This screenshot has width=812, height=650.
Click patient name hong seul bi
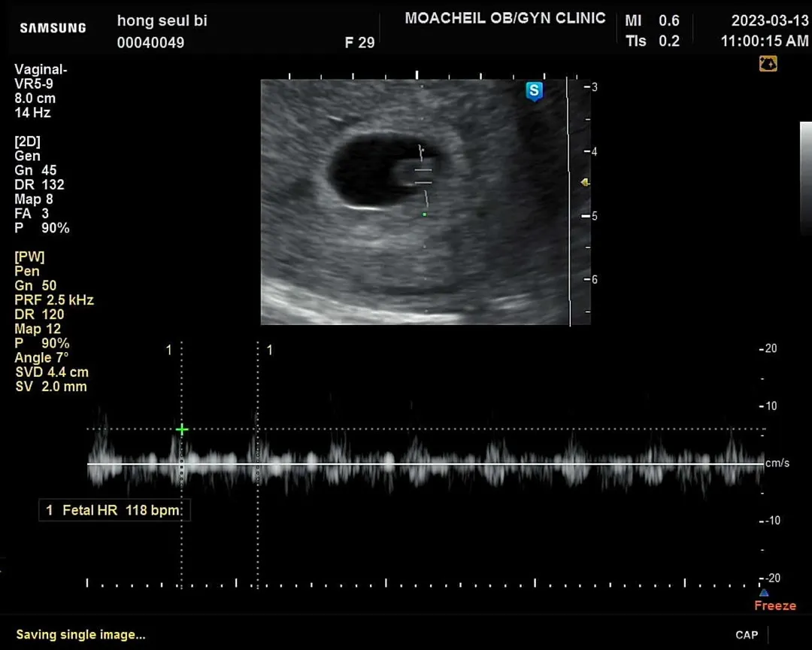162,21
